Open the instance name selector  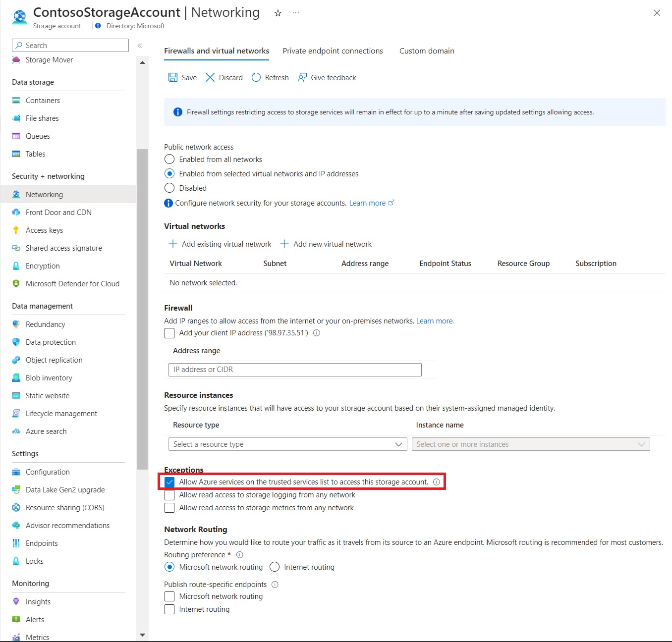tap(530, 444)
